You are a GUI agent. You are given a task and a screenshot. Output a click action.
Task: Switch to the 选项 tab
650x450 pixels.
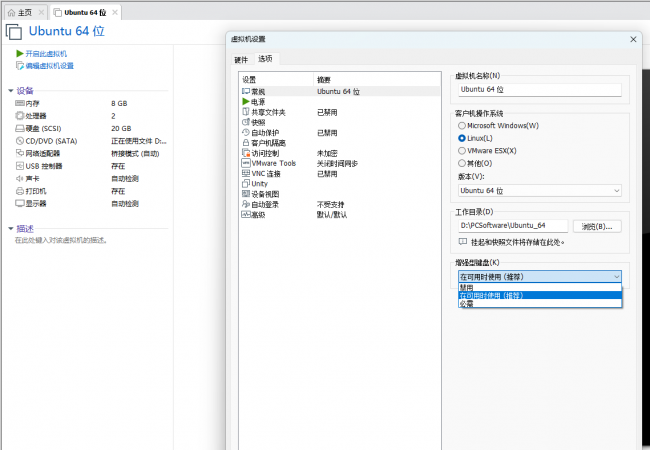(265, 59)
